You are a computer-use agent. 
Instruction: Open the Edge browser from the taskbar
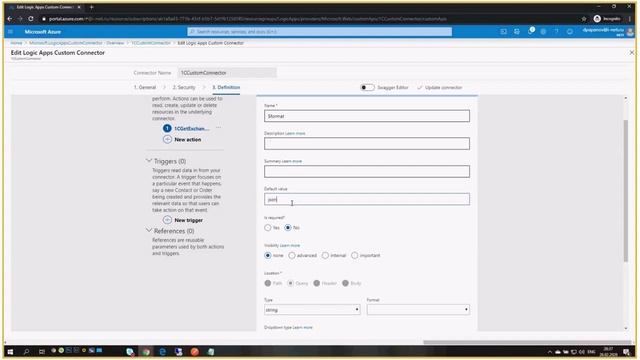click(162, 351)
